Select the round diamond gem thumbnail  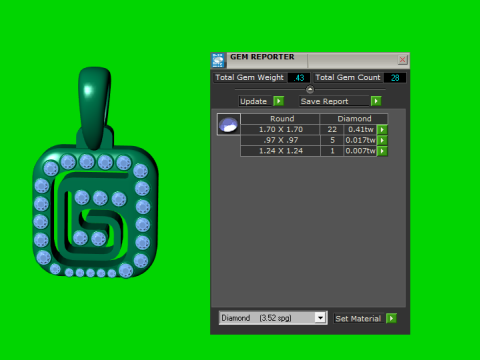[229, 124]
